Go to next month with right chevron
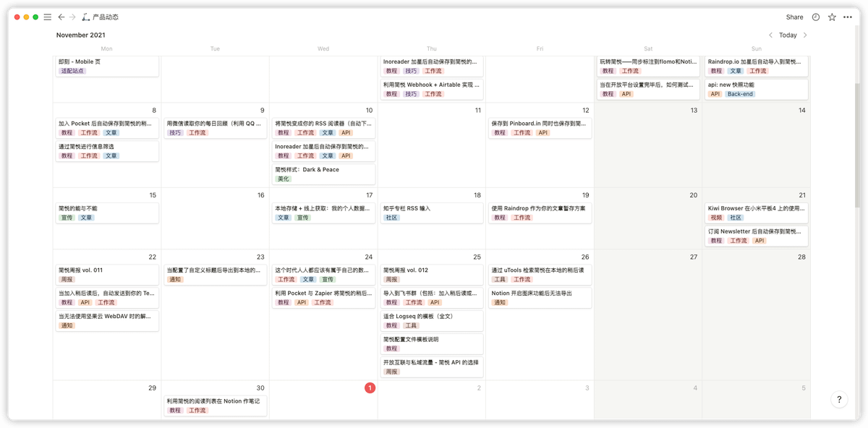 pyautogui.click(x=805, y=35)
